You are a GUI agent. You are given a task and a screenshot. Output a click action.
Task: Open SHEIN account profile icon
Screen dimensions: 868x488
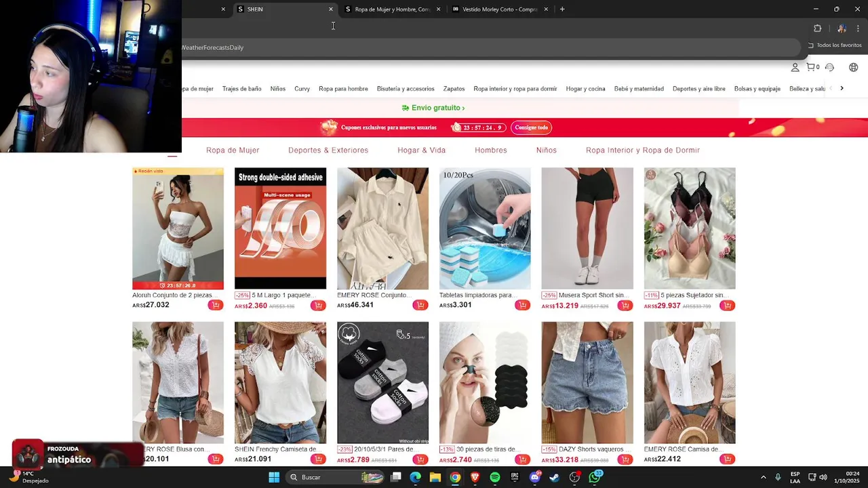click(x=795, y=67)
